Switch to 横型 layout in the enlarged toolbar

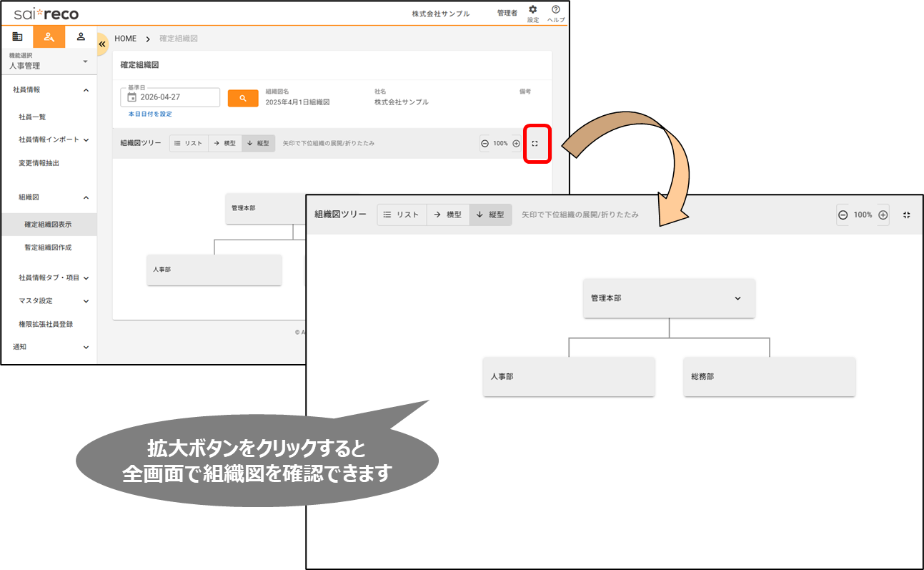(x=448, y=215)
